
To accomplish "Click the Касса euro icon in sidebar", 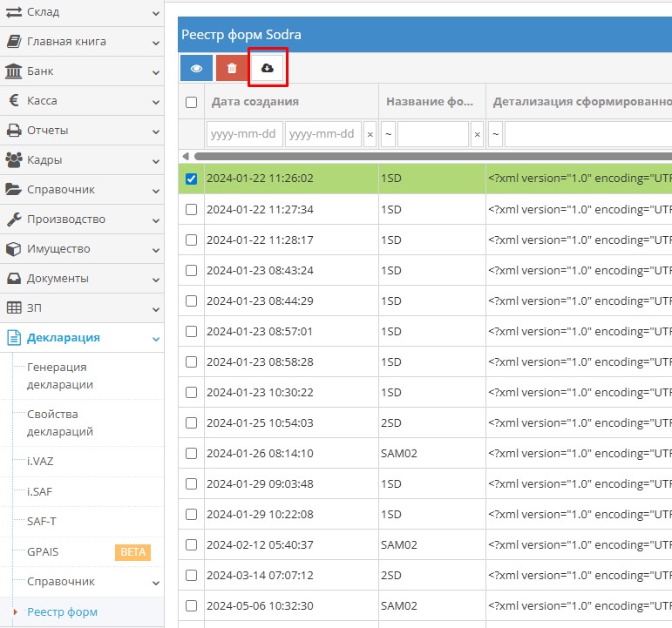I will [x=13, y=101].
